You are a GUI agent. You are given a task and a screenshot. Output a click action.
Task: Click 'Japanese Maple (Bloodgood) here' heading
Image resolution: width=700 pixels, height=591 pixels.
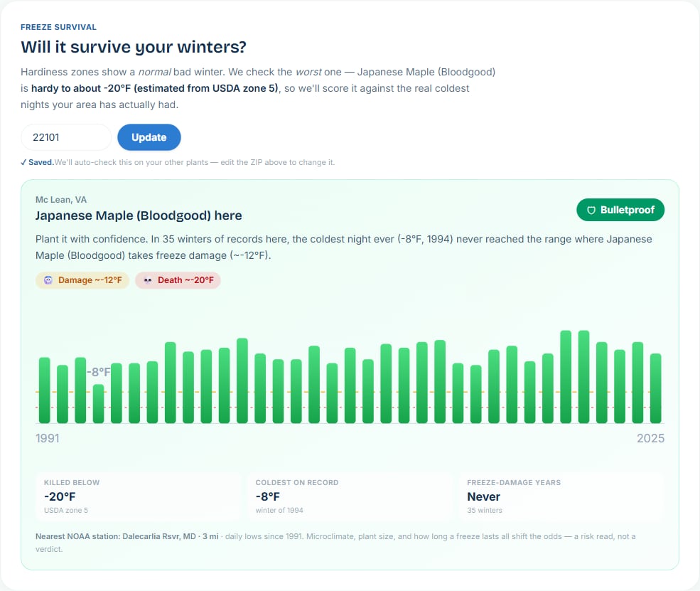[139, 215]
